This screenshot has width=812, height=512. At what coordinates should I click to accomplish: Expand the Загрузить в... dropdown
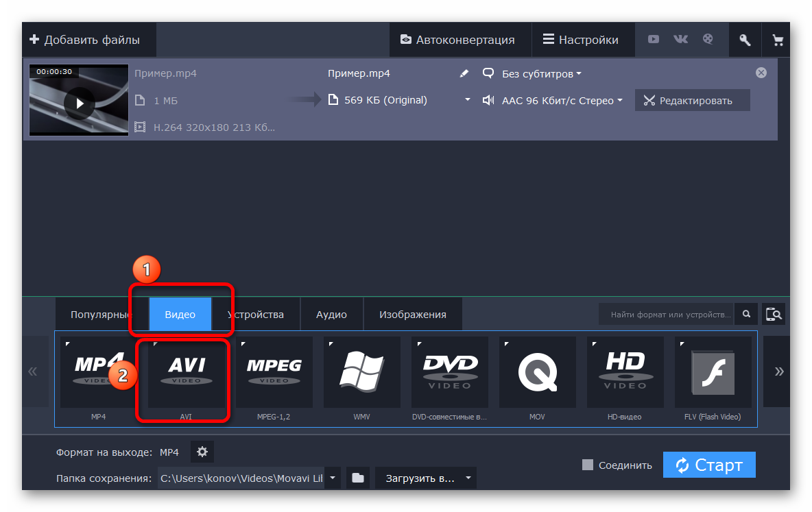[425, 478]
